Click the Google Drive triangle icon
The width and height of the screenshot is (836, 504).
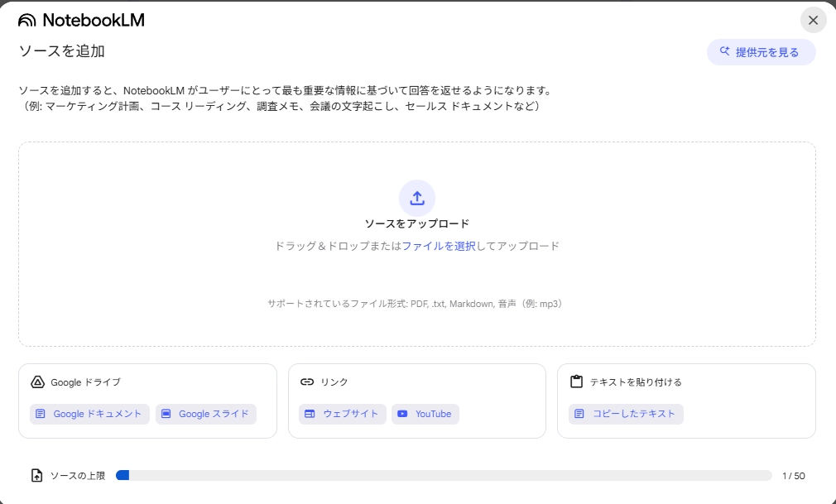(x=36, y=382)
